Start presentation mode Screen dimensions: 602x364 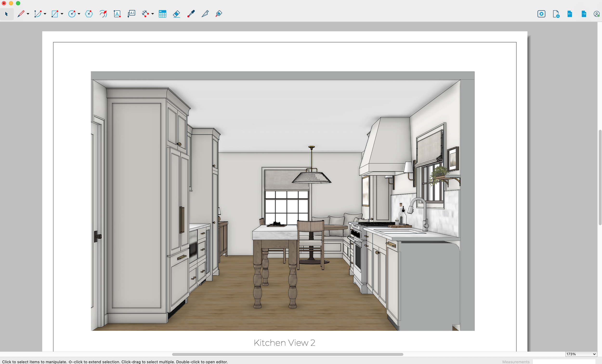541,14
